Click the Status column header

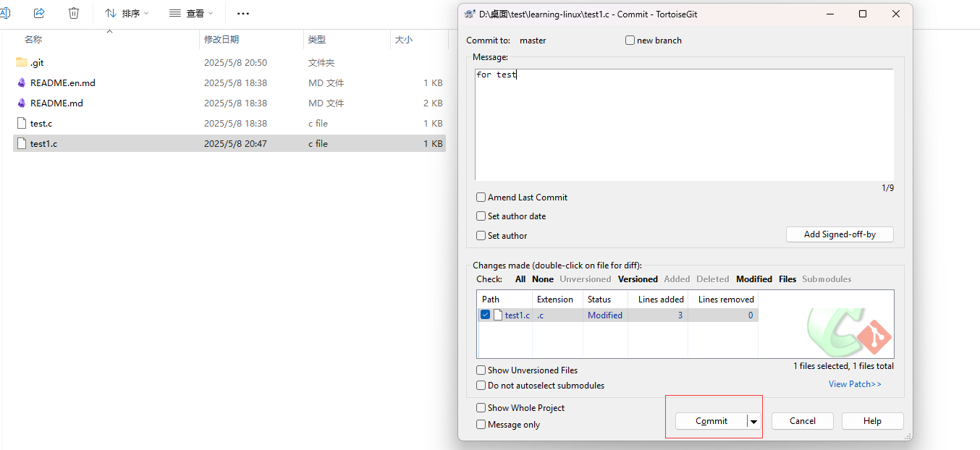coord(605,300)
